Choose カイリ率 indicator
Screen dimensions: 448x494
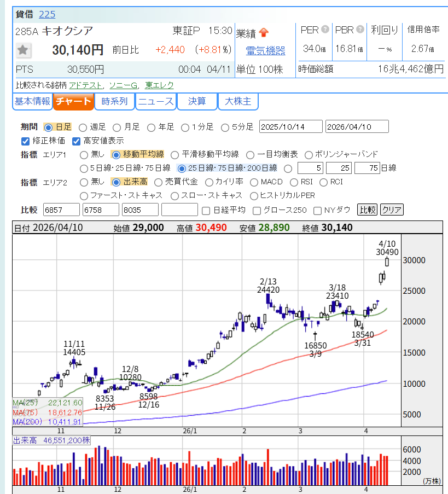[209, 182]
